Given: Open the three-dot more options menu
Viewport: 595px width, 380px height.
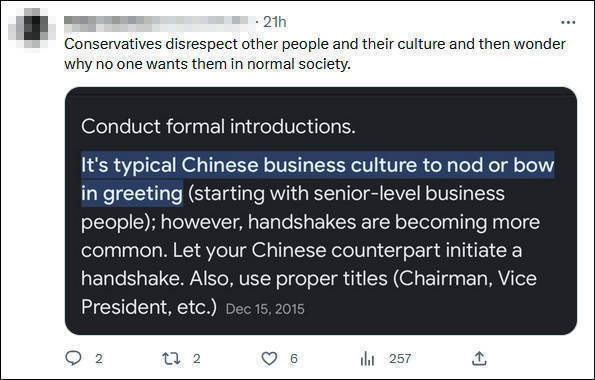Looking at the screenshot, I should click(x=568, y=22).
